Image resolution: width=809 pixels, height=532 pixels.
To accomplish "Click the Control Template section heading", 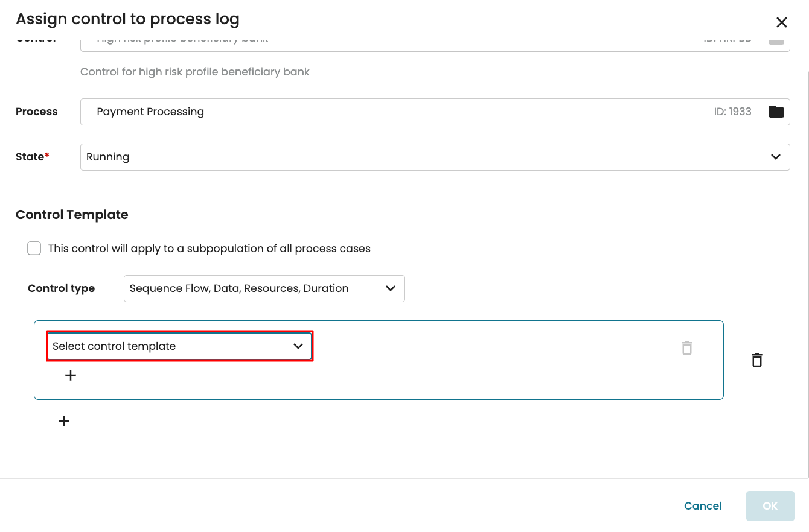I will coord(72,215).
